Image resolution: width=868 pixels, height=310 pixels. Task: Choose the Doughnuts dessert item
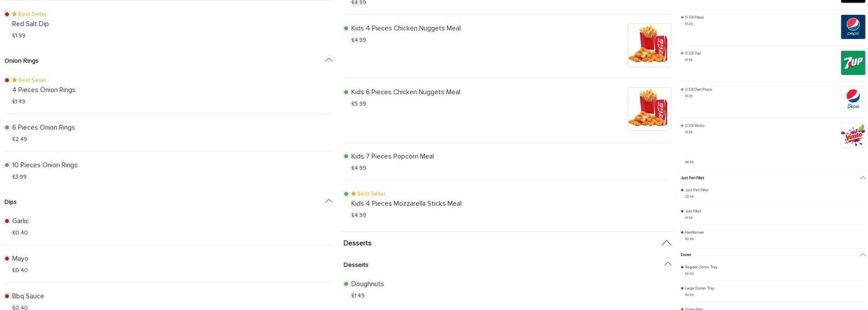coord(368,284)
